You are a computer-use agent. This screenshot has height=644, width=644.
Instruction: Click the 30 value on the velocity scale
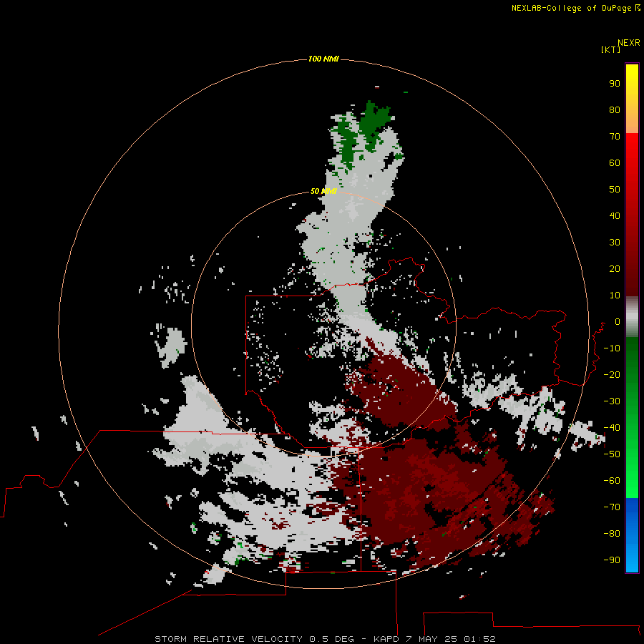615,243
